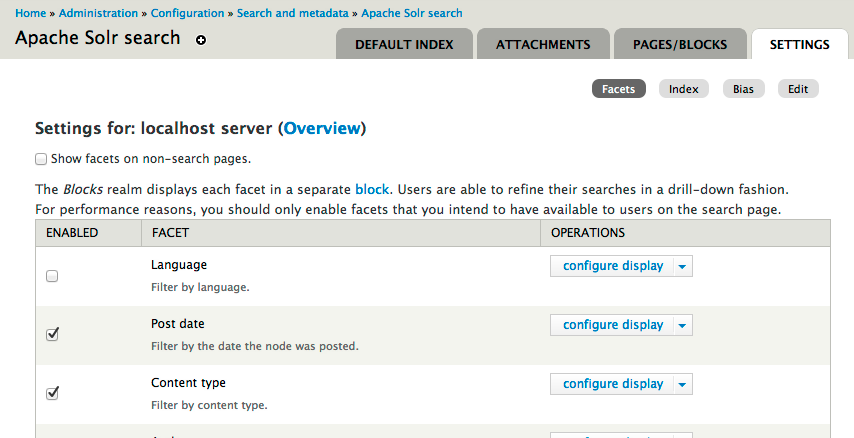
Task: Go to the Home breadcrumb
Action: [x=30, y=13]
